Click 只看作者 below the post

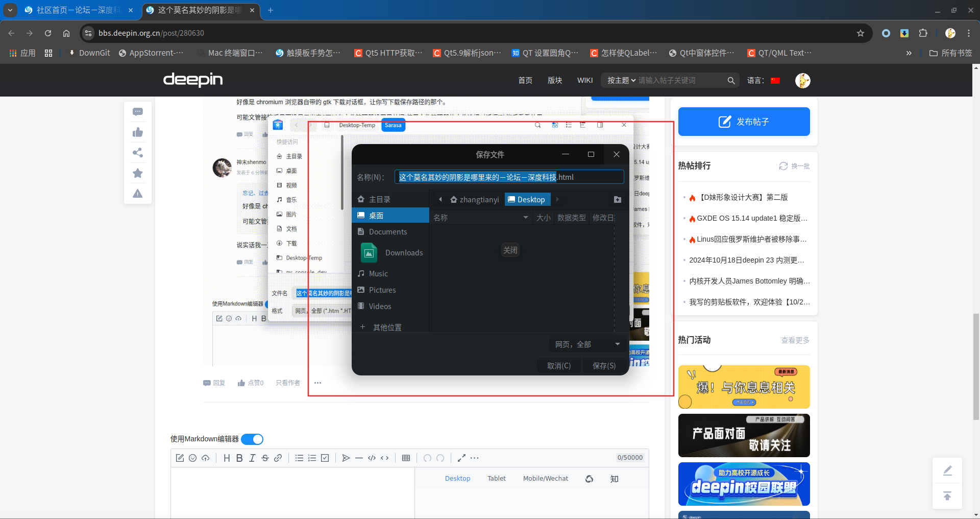pos(288,383)
